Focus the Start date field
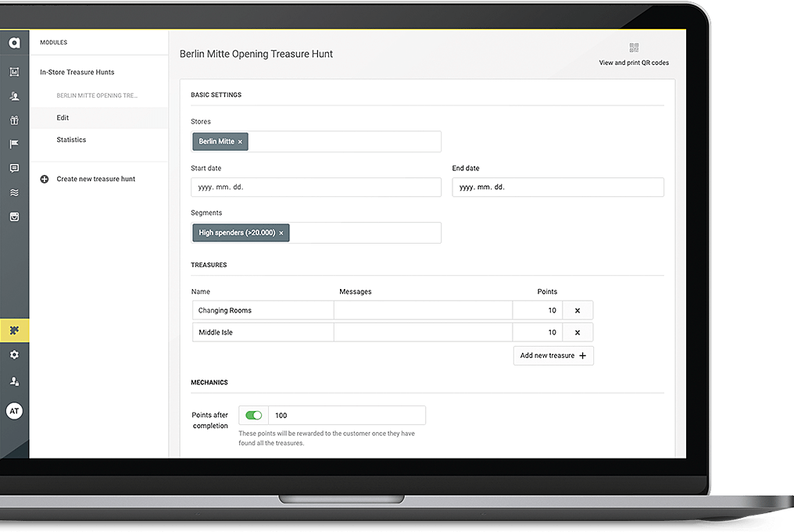This screenshot has width=794, height=532. (316, 187)
